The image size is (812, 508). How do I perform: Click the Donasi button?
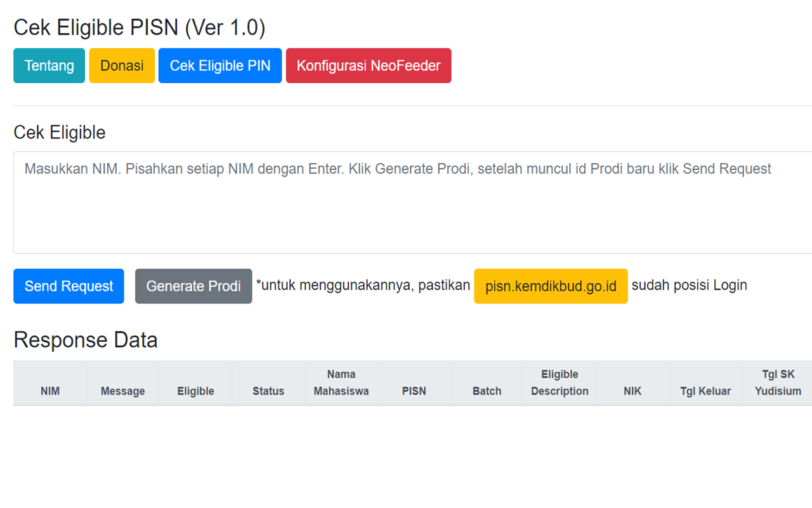click(122, 65)
